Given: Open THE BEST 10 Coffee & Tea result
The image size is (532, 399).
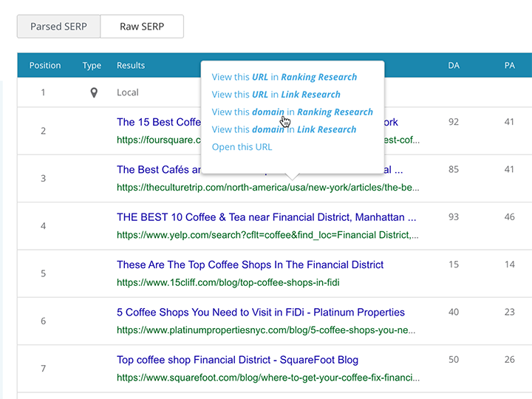Looking at the screenshot, I should (266, 217).
